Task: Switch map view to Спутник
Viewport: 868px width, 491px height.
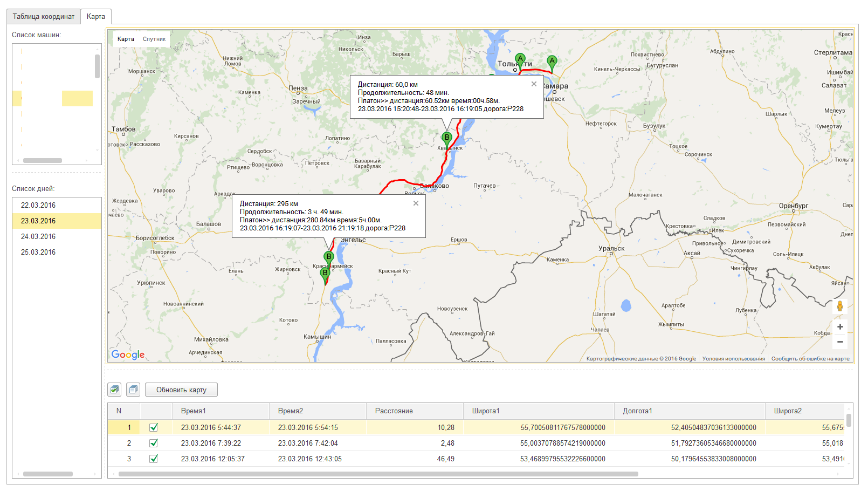Action: 154,39
